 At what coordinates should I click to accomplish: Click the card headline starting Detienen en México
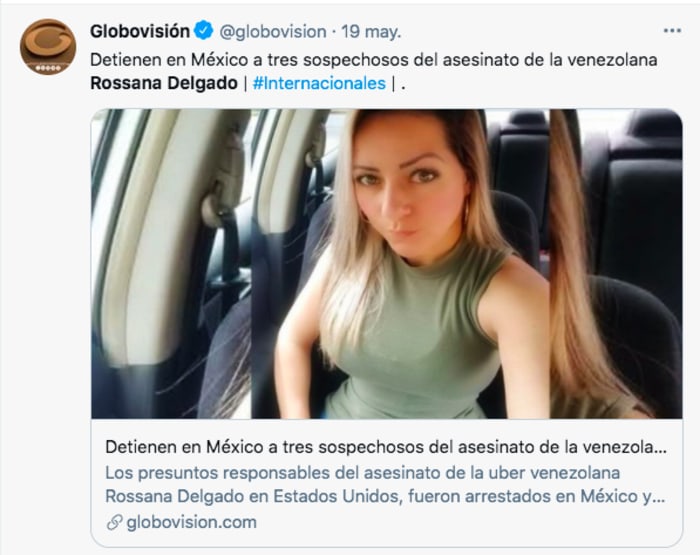pyautogui.click(x=386, y=447)
